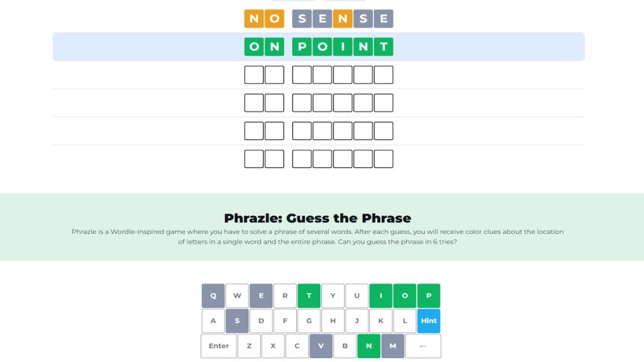Click the last empty tile in bottom row
Image resolution: width=644 pixels, height=362 pixels.
point(385,158)
